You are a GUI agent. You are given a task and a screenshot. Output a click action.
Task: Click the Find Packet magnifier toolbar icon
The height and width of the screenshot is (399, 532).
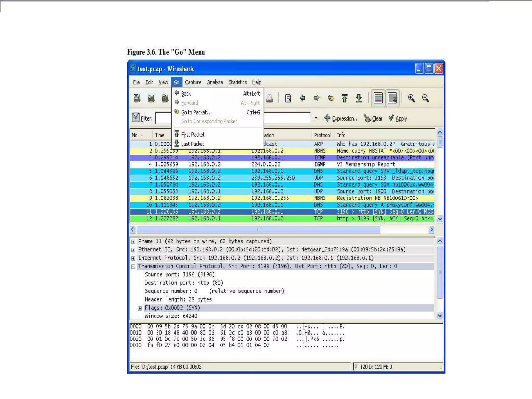(x=288, y=98)
